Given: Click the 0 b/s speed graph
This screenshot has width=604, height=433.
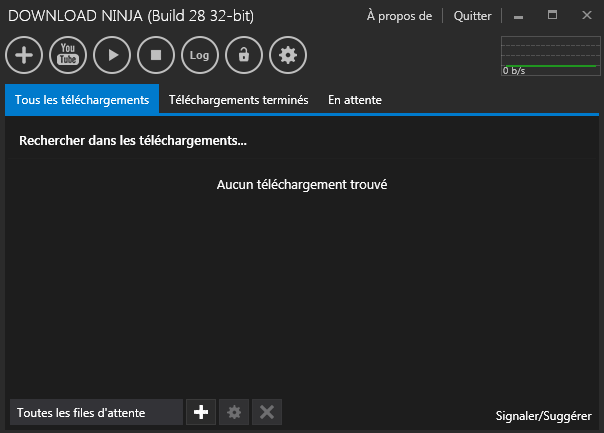Looking at the screenshot, I should point(550,56).
